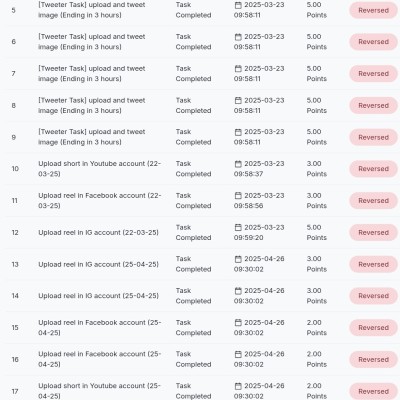Open Upload reel in Facebook account (22-03-25)
The height and width of the screenshot is (400, 400).
pyautogui.click(x=99, y=201)
